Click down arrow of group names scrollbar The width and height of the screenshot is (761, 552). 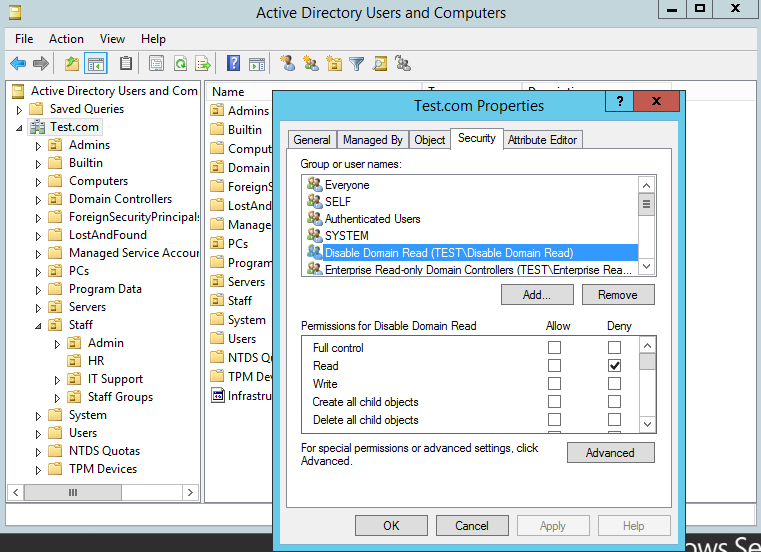pos(646,267)
